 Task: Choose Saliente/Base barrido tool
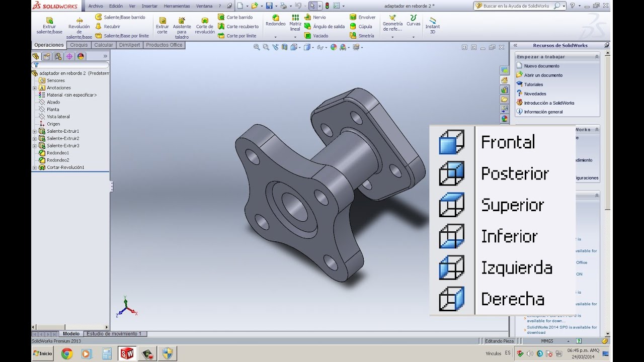click(120, 17)
